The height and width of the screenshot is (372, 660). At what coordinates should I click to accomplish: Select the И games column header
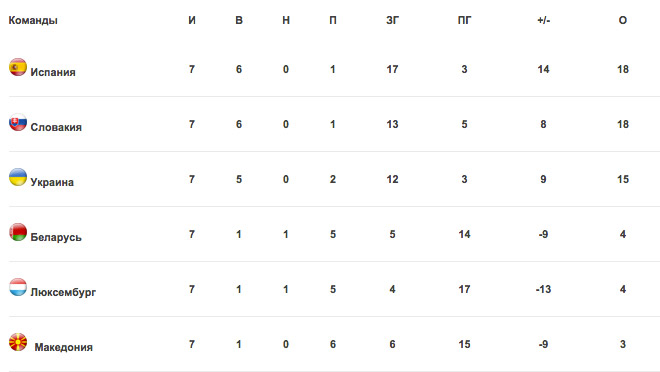pos(192,20)
